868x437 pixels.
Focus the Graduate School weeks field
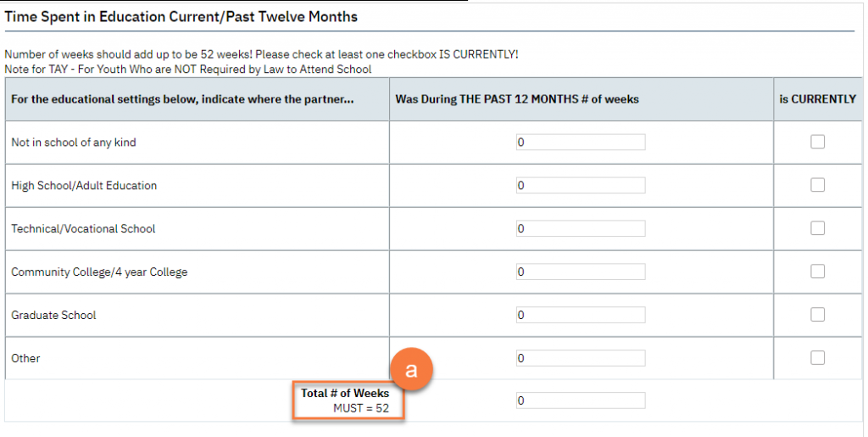click(x=581, y=315)
